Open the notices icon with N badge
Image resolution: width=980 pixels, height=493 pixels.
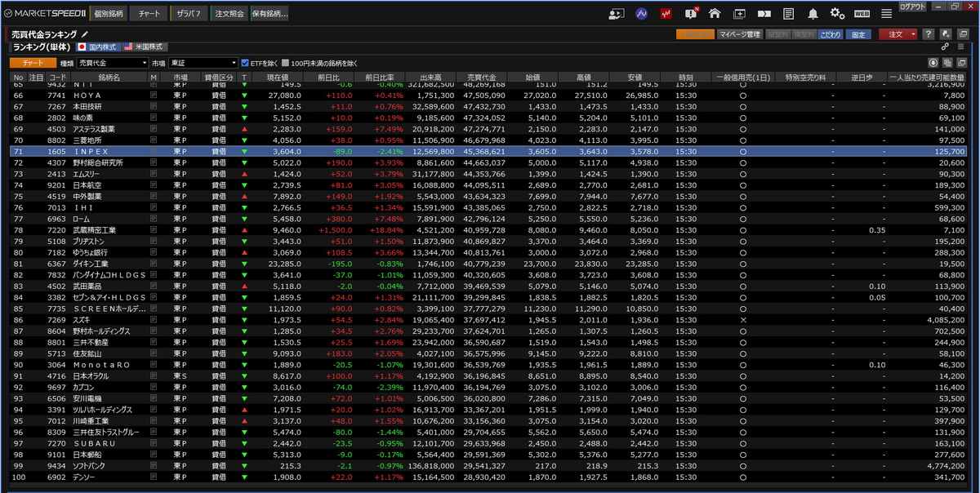point(691,13)
